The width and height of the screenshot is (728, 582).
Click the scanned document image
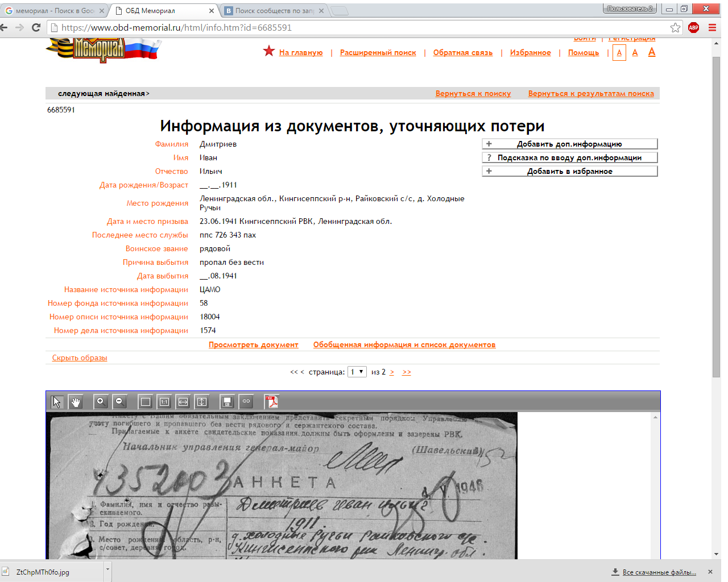(282, 486)
